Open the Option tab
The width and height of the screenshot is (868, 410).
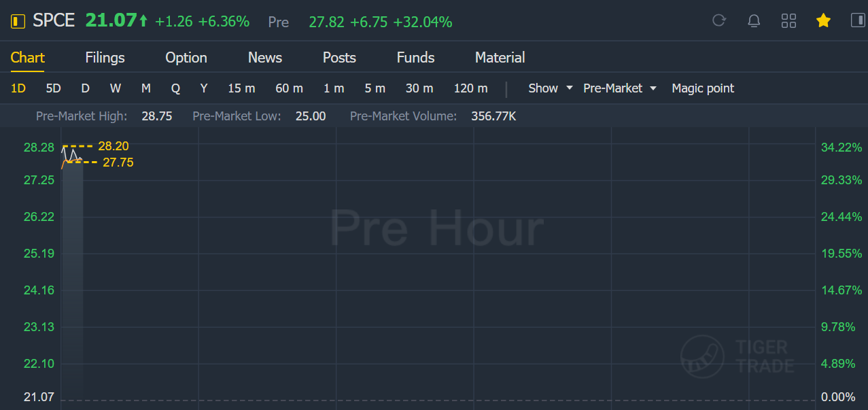186,58
